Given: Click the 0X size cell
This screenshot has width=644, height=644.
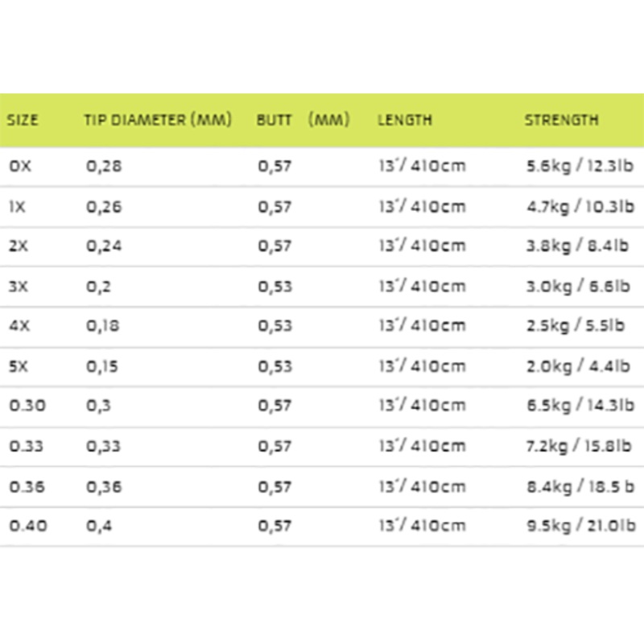Looking at the screenshot, I should pos(19,167).
